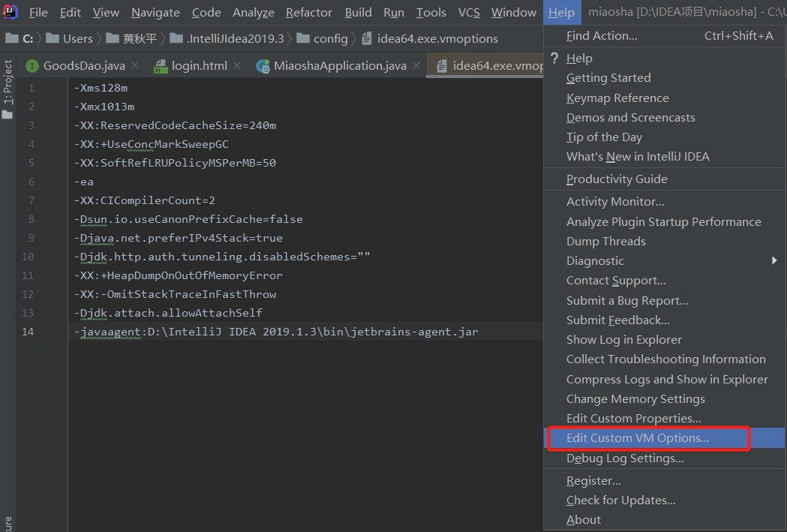
Task: Click the -XX:ReservedCodeCacheSize=240m line
Action: [x=175, y=125]
